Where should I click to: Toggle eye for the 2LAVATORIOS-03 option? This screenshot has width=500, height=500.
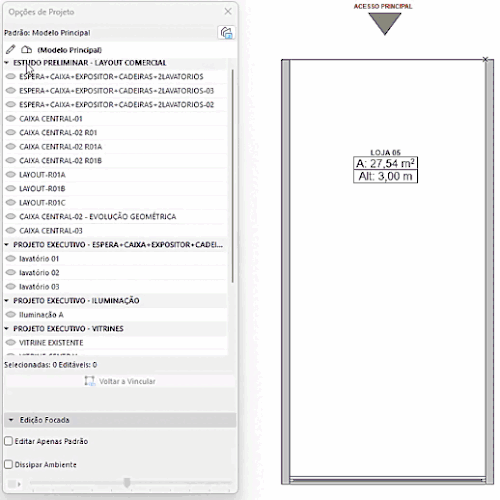[x=11, y=90]
